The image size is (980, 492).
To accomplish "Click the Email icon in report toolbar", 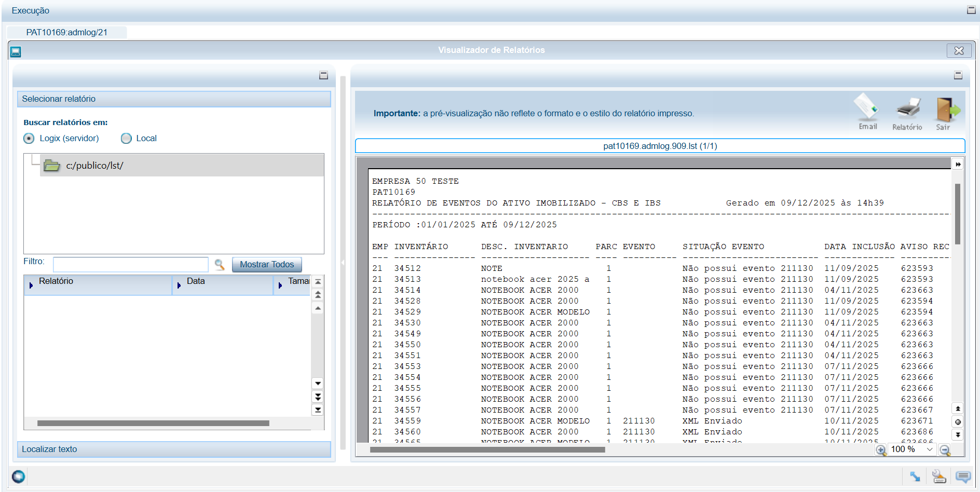I will click(867, 112).
